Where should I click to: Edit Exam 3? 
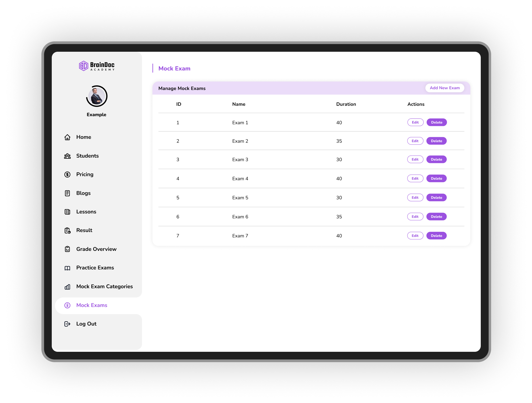(x=415, y=159)
